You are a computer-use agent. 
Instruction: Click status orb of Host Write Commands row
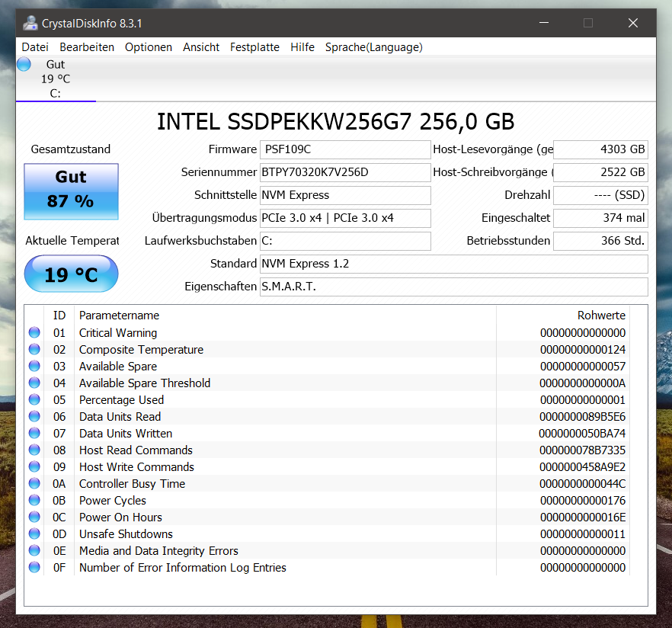[34, 466]
